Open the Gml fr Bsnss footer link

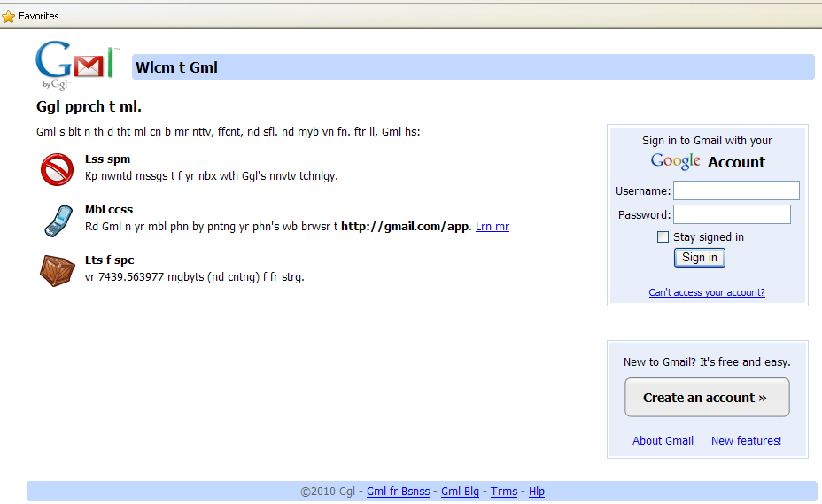point(398,492)
